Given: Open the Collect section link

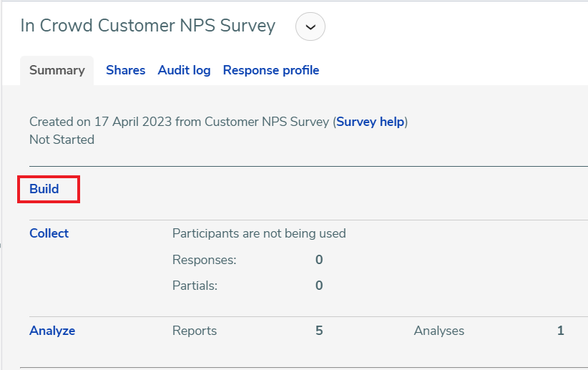Looking at the screenshot, I should click(49, 233).
